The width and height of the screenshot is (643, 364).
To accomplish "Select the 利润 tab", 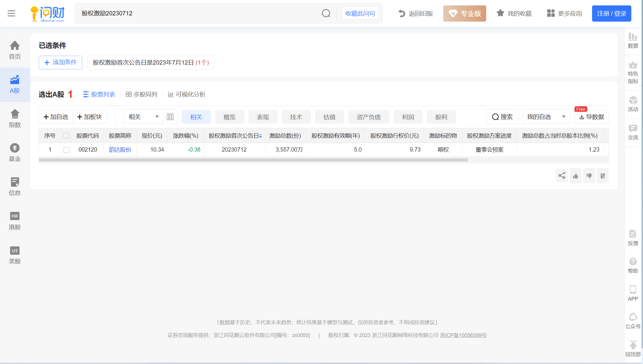I will [x=408, y=117].
